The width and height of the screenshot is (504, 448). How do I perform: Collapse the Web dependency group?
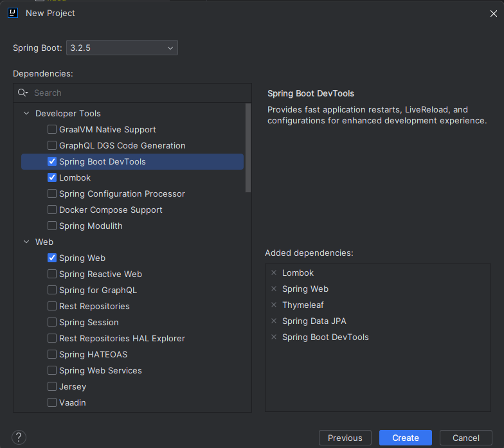pos(27,242)
